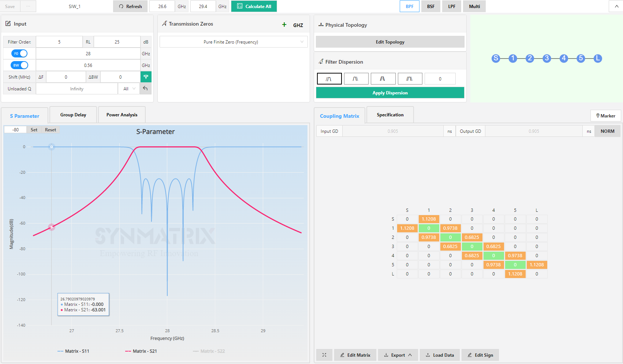The height and width of the screenshot is (364, 623).
Task: Select the right-side dispersion slope icon
Action: (x=356, y=78)
